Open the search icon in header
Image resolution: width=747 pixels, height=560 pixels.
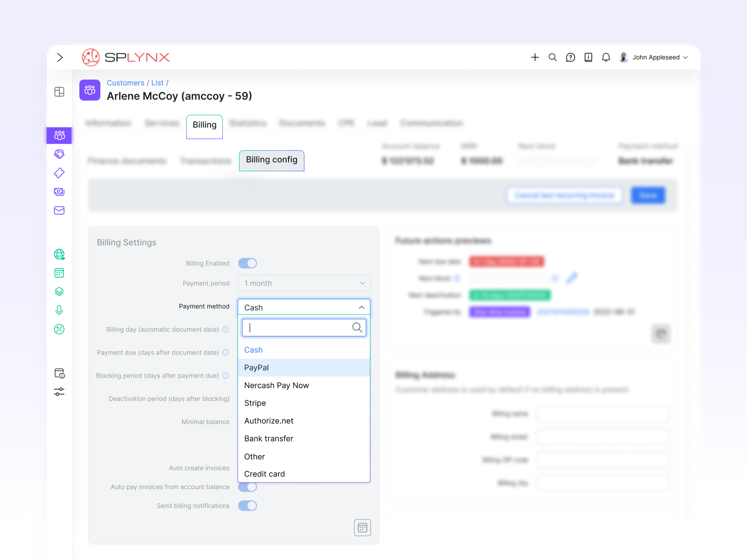553,57
